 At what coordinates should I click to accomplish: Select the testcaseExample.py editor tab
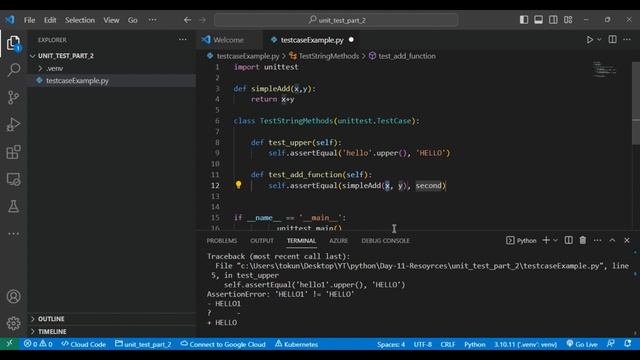click(x=312, y=40)
